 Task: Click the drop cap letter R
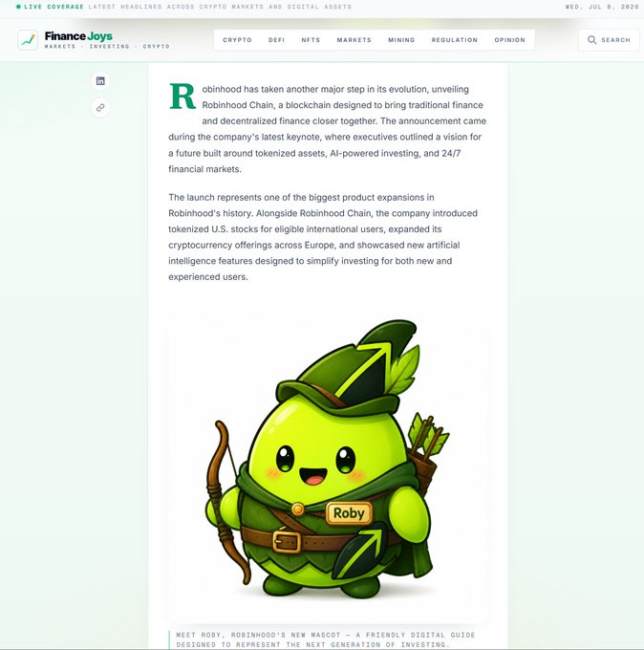[182, 97]
